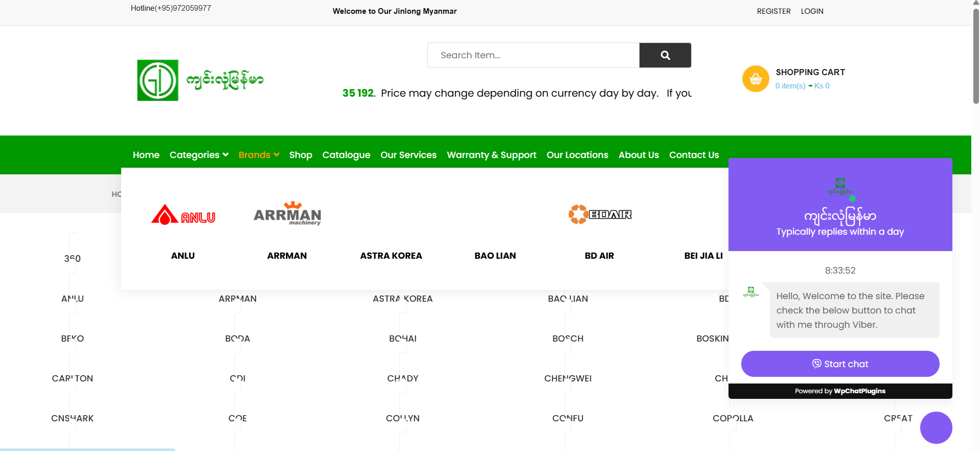Open the yellow shopping cart basket icon
This screenshot has width=980, height=451.
(755, 79)
